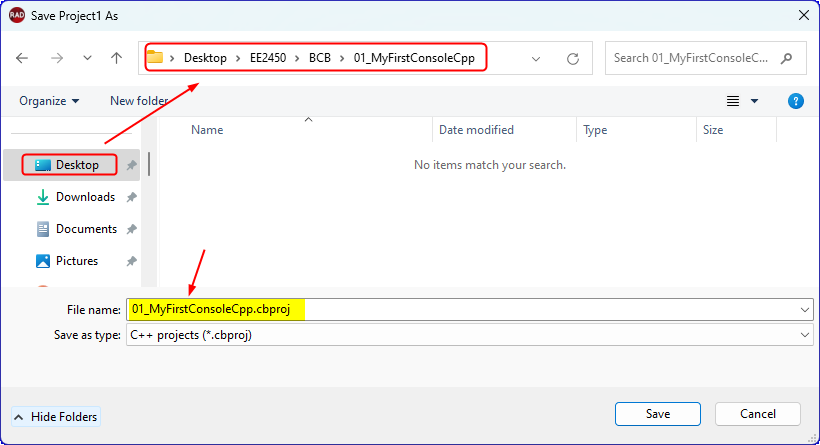Go up one folder level arrow
The height and width of the screenshot is (445, 820).
tap(117, 58)
